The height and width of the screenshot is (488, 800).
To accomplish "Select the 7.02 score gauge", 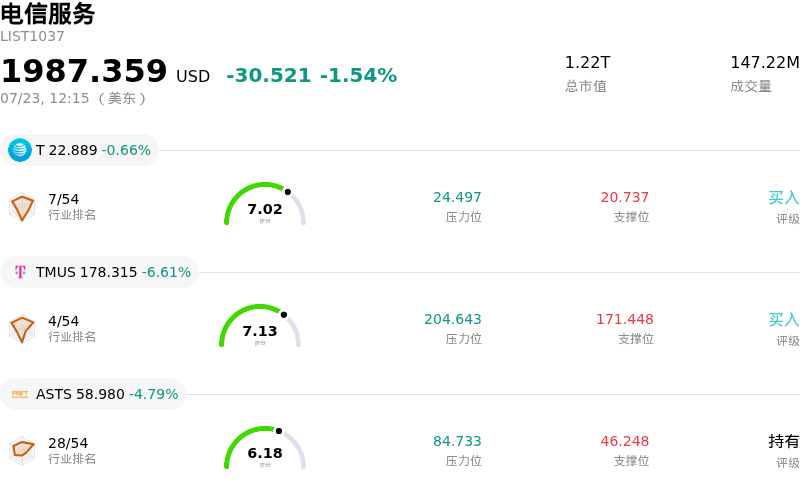I will click(x=265, y=204).
